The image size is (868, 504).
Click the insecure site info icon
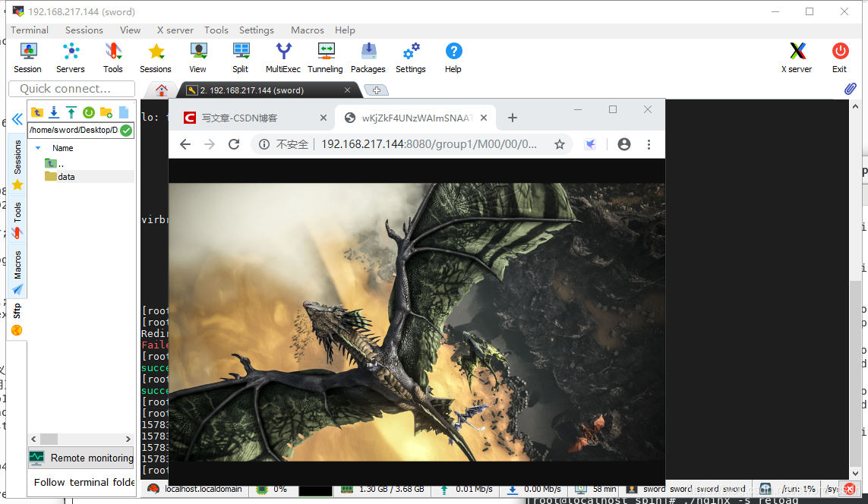point(264,144)
